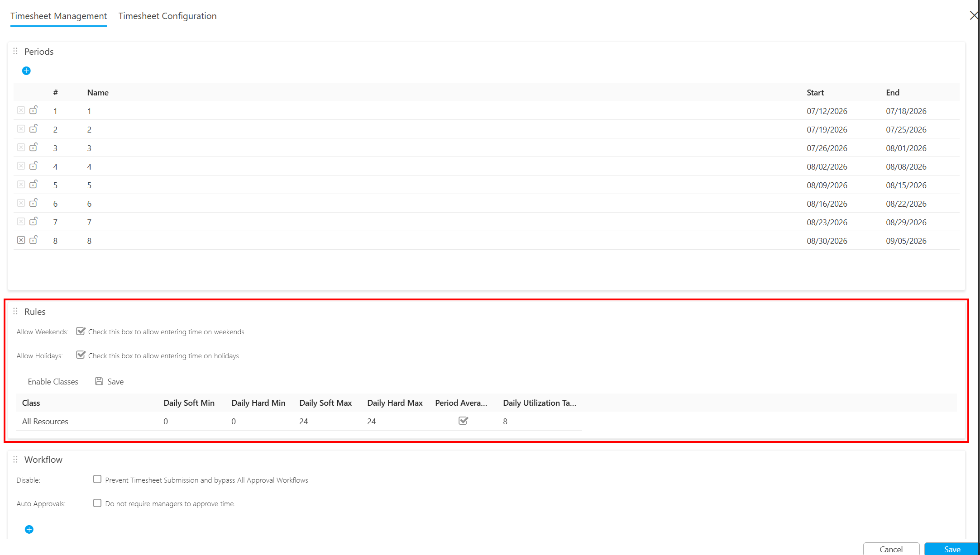This screenshot has width=980, height=555.
Task: Sort periods by the Start column header
Action: point(815,92)
